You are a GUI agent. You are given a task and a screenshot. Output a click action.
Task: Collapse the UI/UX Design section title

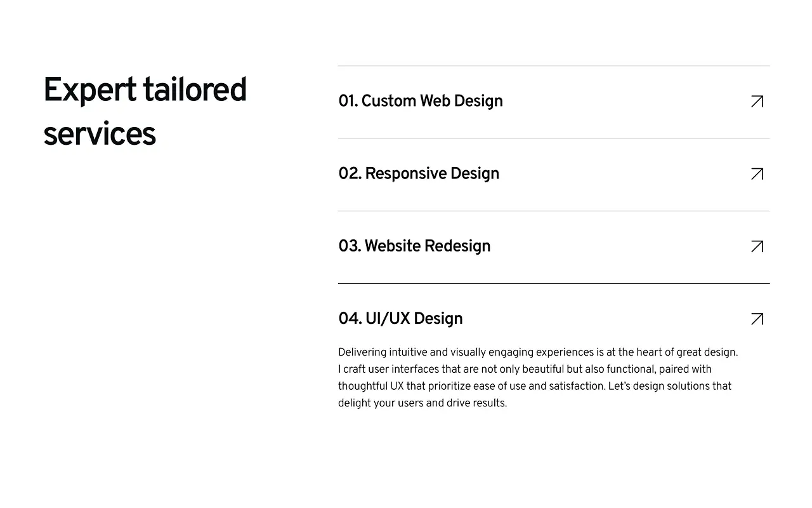pyautogui.click(x=414, y=319)
